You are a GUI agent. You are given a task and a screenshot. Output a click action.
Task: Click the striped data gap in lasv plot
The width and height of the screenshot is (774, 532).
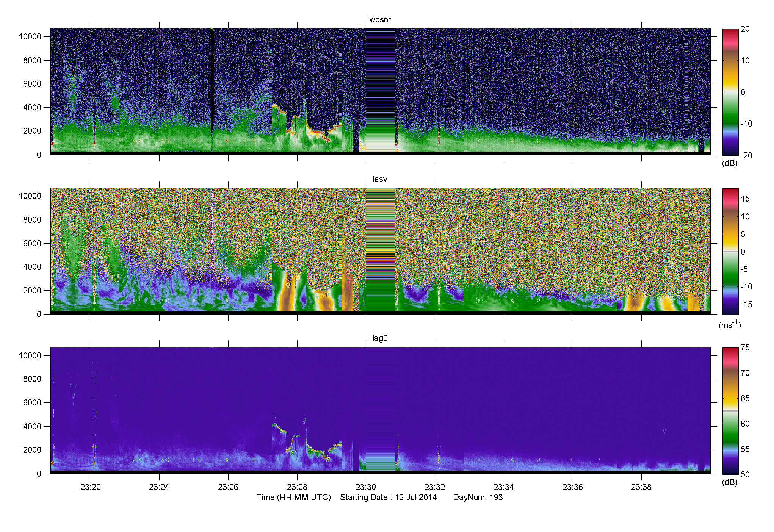[381, 250]
